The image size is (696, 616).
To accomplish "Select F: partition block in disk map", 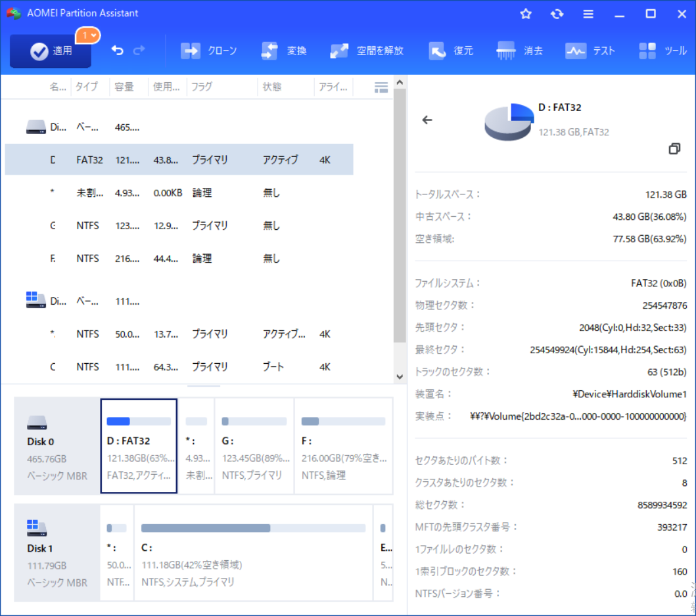I will 344,446.
